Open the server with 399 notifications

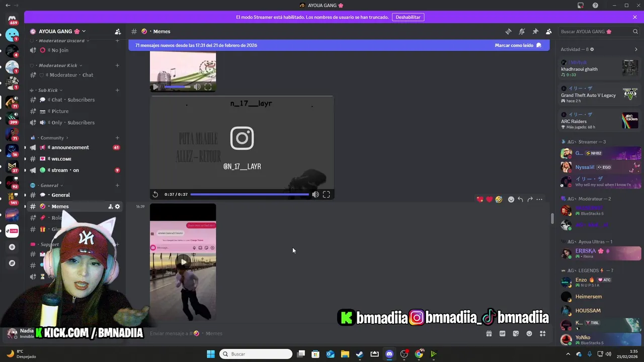pos(12,118)
